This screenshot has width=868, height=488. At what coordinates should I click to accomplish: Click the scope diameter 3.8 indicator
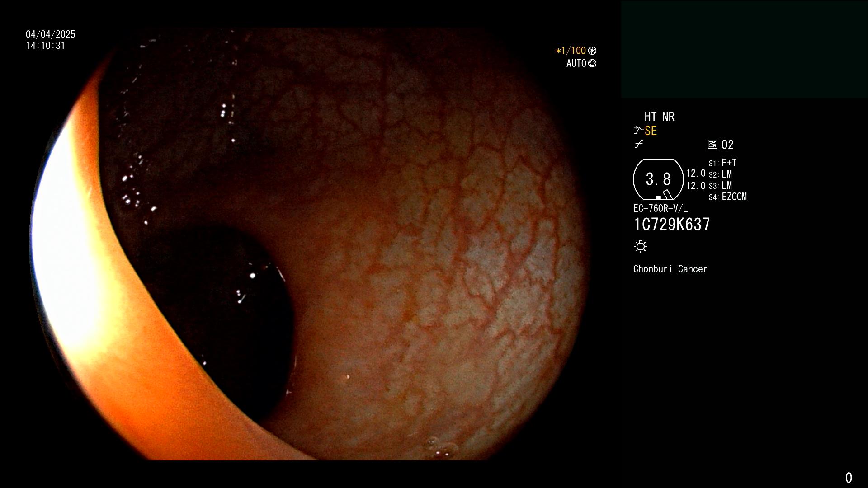tap(658, 179)
